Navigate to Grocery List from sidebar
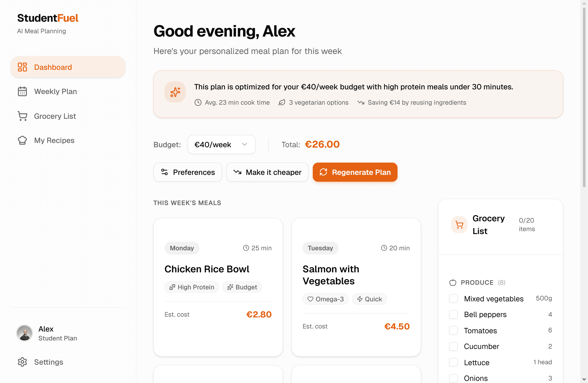The image size is (588, 383). click(x=55, y=116)
